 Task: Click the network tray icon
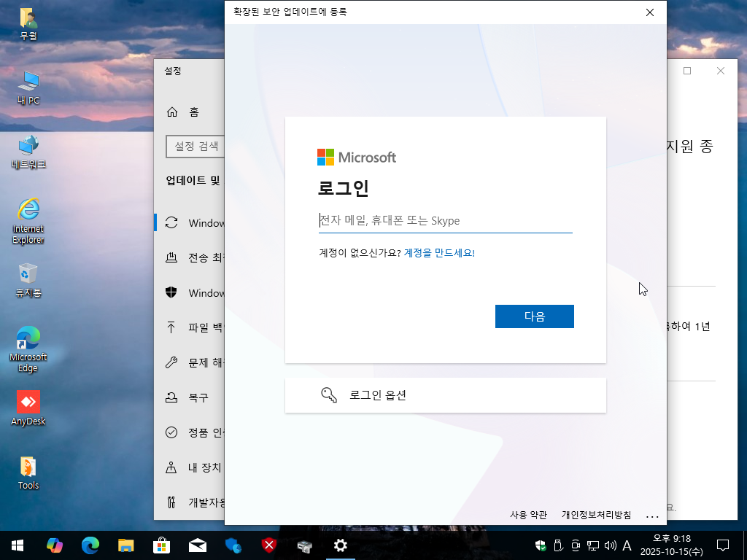(x=592, y=545)
